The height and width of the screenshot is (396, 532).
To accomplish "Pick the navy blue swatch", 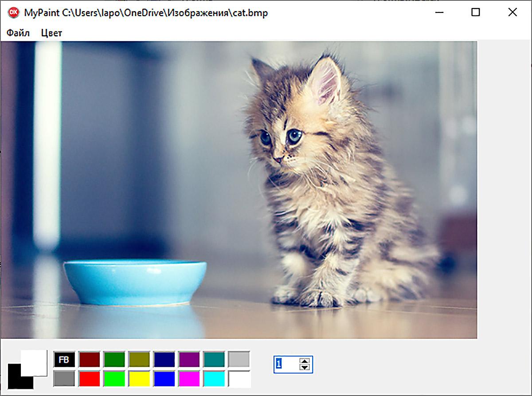I will point(164,360).
